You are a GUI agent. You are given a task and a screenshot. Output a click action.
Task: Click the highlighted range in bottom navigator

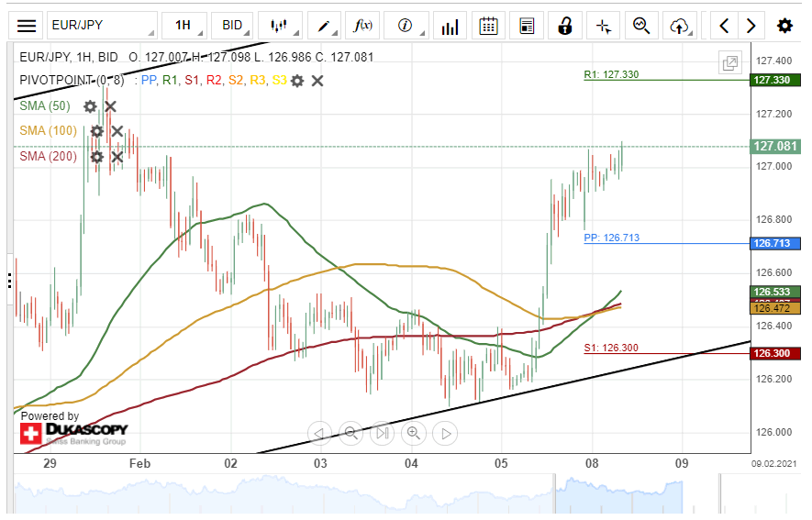point(619,494)
